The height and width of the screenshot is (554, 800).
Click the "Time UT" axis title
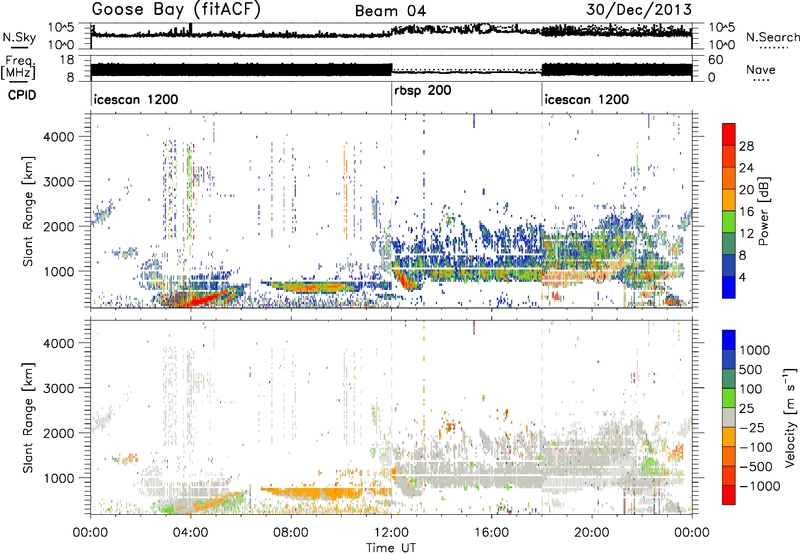[x=391, y=548]
